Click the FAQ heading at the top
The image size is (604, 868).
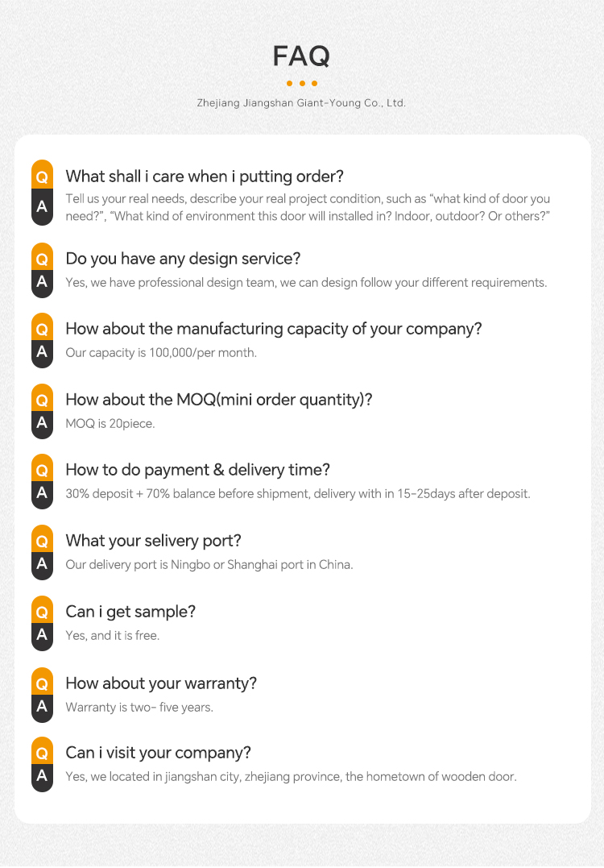tap(301, 56)
